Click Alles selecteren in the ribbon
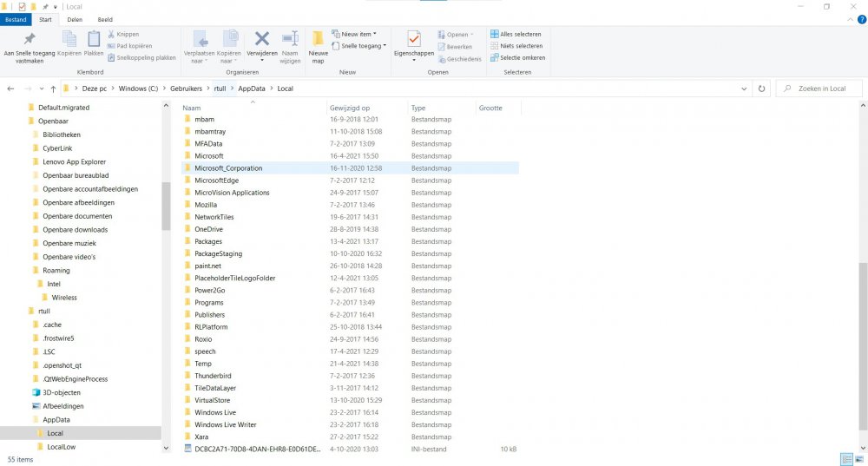The height and width of the screenshot is (466, 868). click(516, 35)
